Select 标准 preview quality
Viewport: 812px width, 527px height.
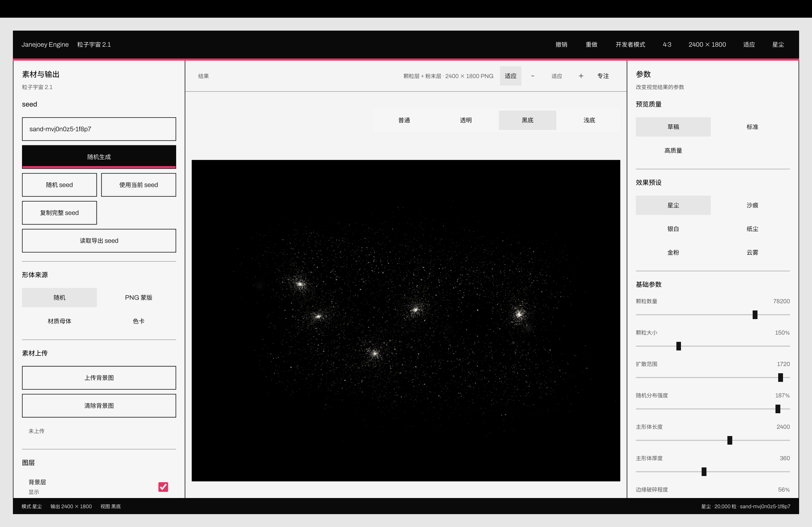[752, 127]
